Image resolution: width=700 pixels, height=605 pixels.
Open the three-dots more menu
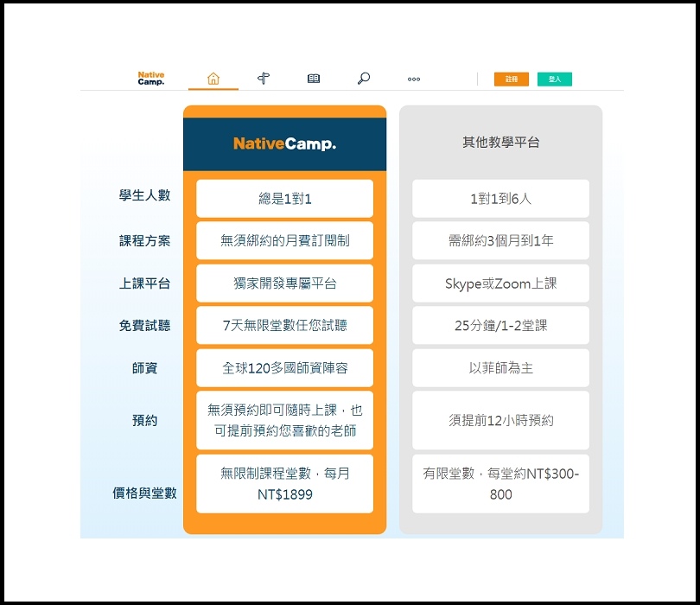414,79
